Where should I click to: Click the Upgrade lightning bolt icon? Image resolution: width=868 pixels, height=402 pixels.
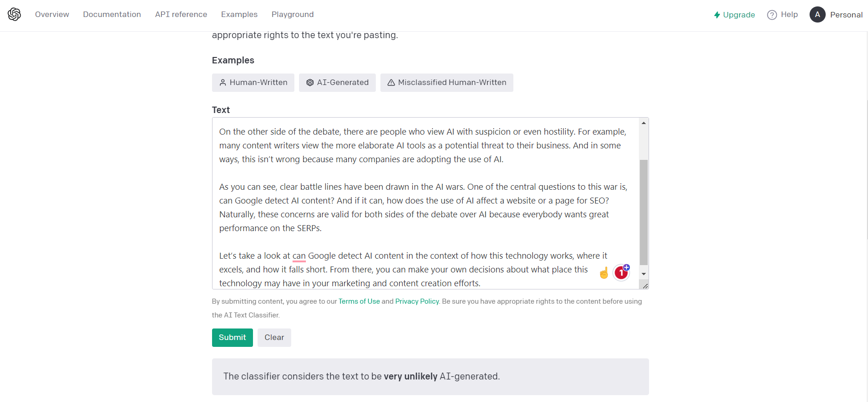pyautogui.click(x=717, y=15)
